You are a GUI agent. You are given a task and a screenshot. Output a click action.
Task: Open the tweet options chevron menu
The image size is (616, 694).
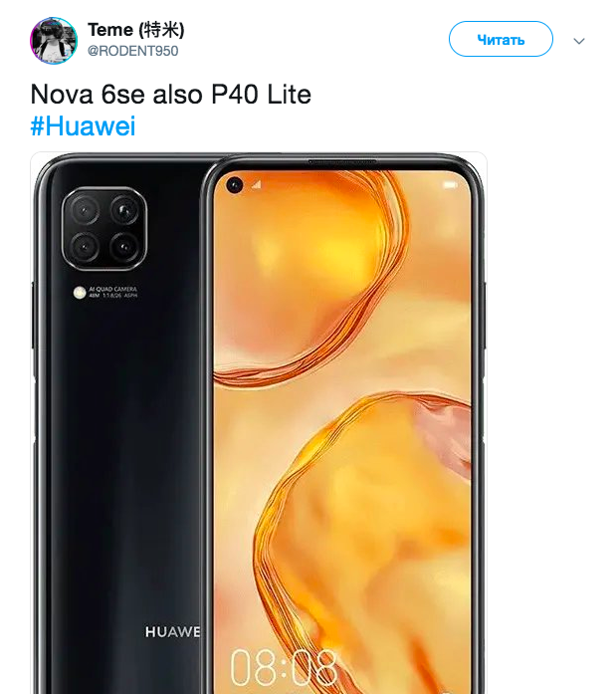[x=579, y=41]
